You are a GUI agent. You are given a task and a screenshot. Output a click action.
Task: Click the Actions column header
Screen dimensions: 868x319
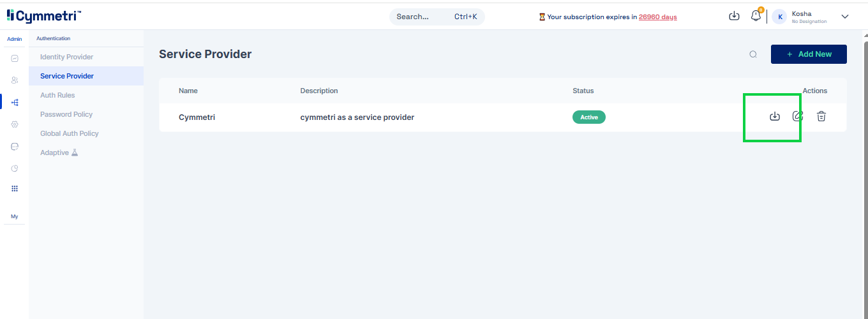tap(815, 91)
